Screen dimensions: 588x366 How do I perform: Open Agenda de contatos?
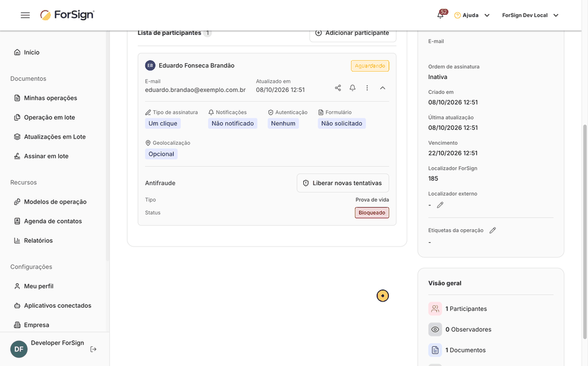(48, 221)
